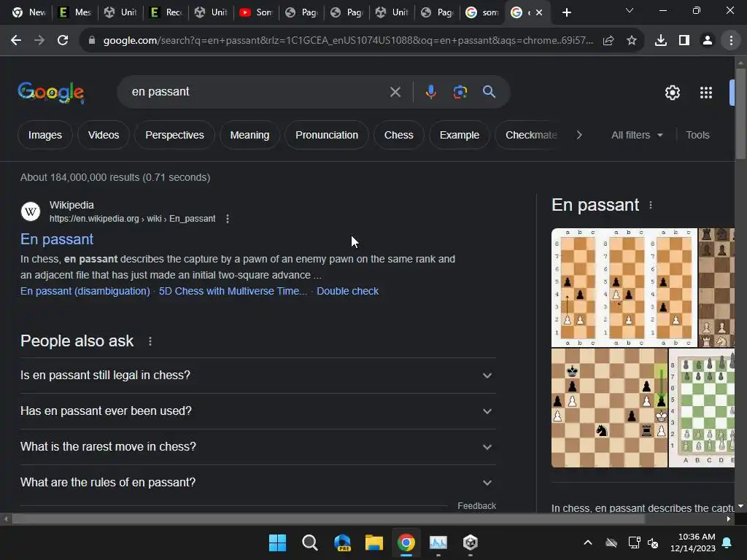The height and width of the screenshot is (560, 747).
Task: Toggle Chrome side panel
Action: tap(684, 41)
